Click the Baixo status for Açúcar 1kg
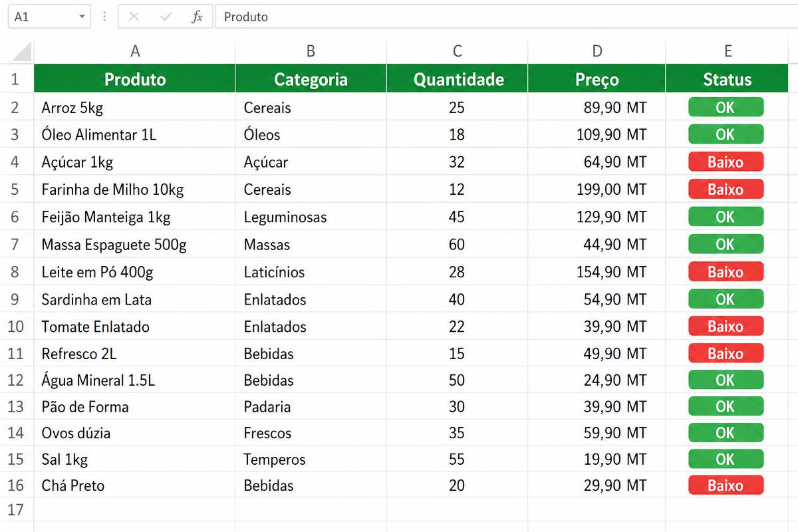 tap(726, 162)
